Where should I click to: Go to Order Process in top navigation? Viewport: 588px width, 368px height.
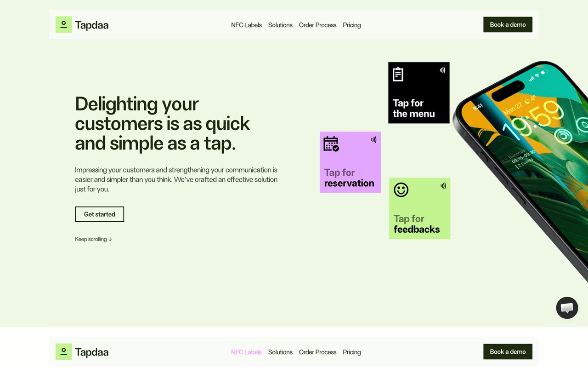317,25
